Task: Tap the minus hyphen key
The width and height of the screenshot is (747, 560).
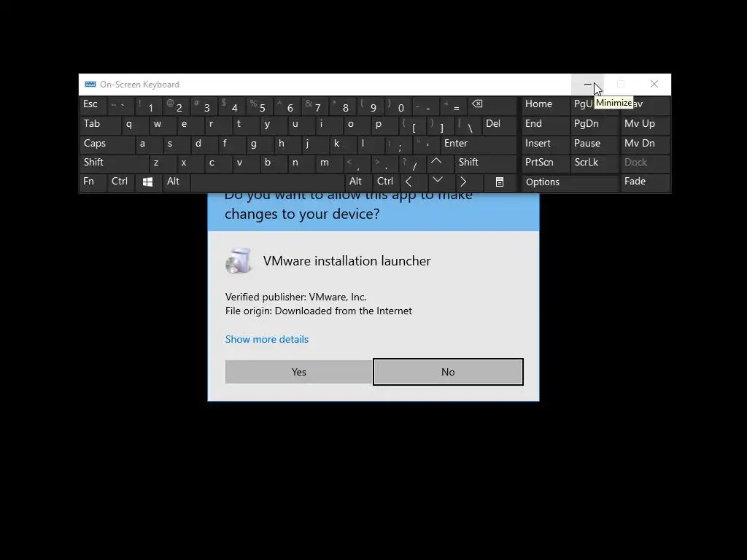Action: tap(425, 106)
